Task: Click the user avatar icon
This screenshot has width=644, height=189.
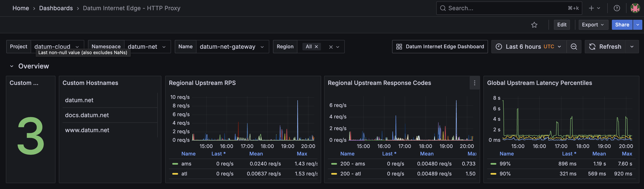Action: coord(635,8)
